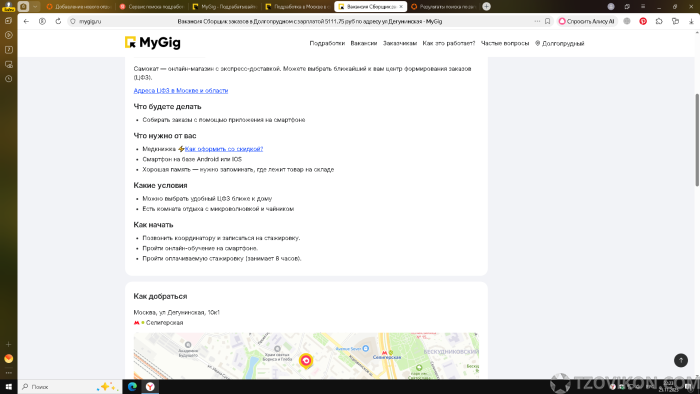Reload the current page

(x=58, y=21)
